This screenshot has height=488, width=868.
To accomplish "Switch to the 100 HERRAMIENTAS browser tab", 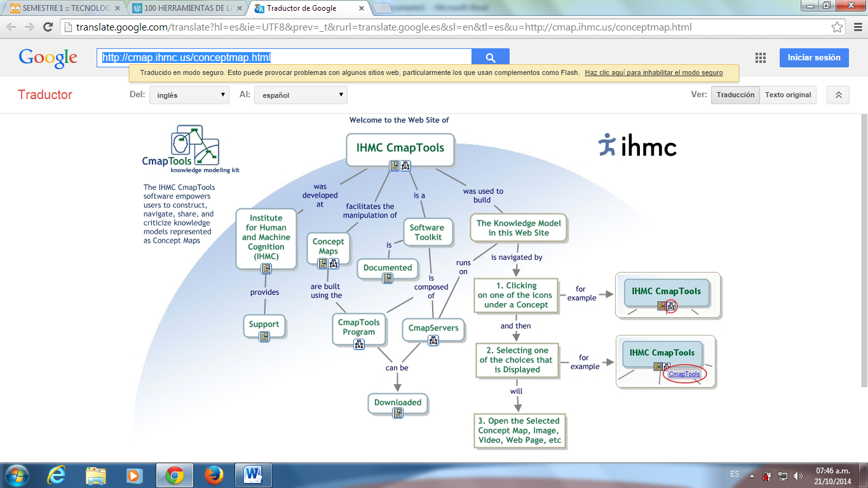I will tap(183, 9).
